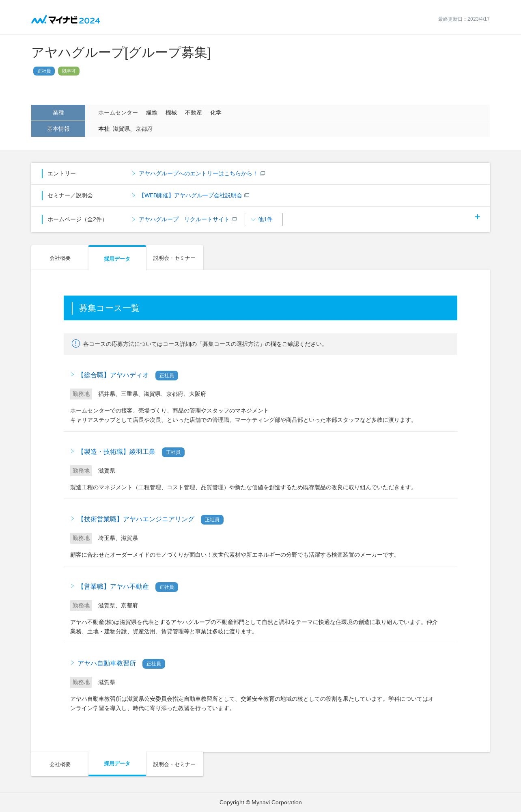The width and height of the screenshot is (521, 812).
Task: Click 正社員 badge next to アヤハ自動車教習所
Action: [x=154, y=664]
